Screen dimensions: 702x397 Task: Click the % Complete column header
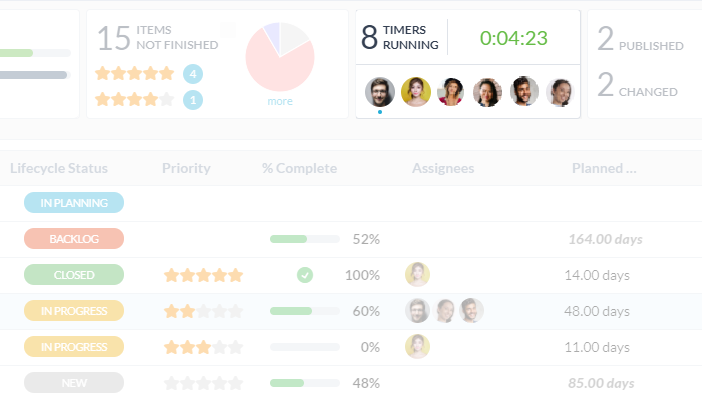(x=300, y=168)
